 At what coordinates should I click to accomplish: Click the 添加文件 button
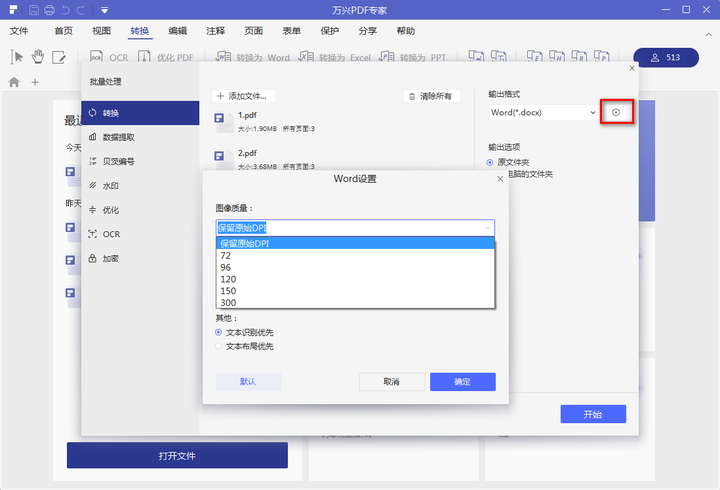coord(243,96)
